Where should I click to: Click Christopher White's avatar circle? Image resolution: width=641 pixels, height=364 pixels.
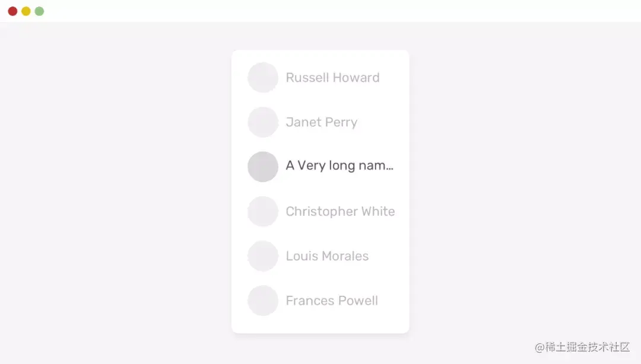pos(263,212)
